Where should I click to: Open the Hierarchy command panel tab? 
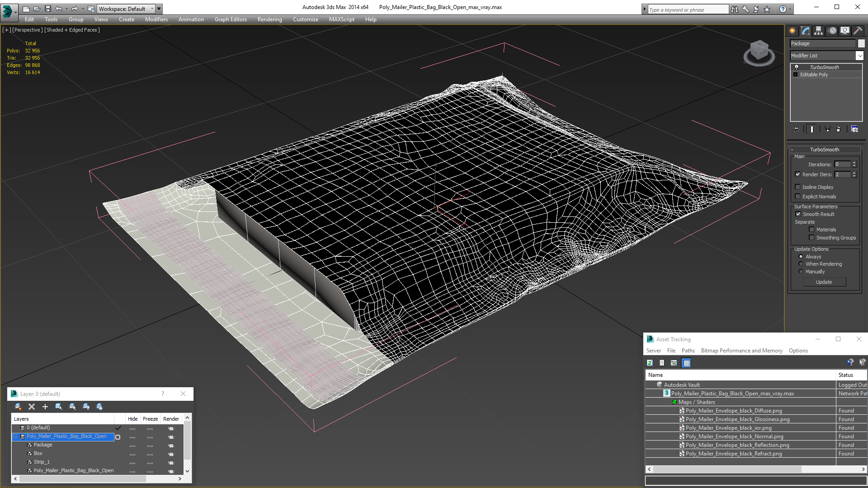click(x=819, y=31)
